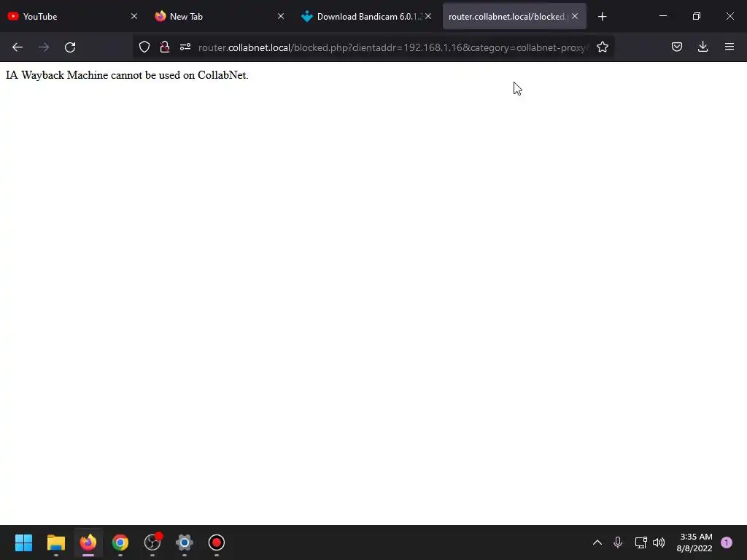Close the YouTube tab
The width and height of the screenshot is (747, 560).
coord(134,16)
